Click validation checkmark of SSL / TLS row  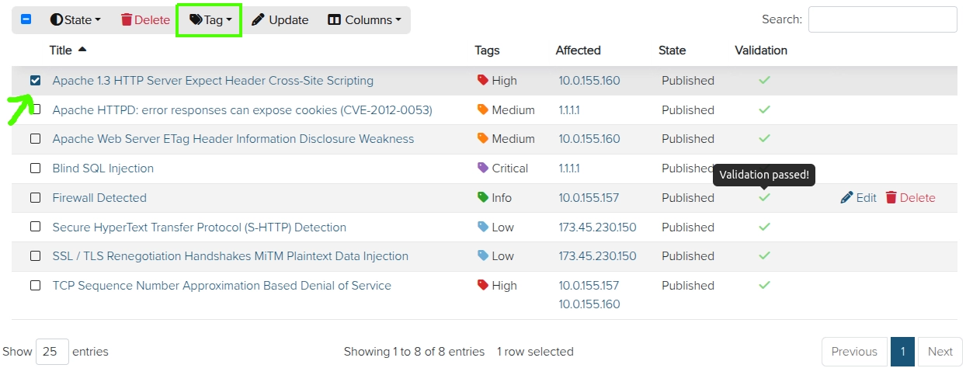click(764, 255)
